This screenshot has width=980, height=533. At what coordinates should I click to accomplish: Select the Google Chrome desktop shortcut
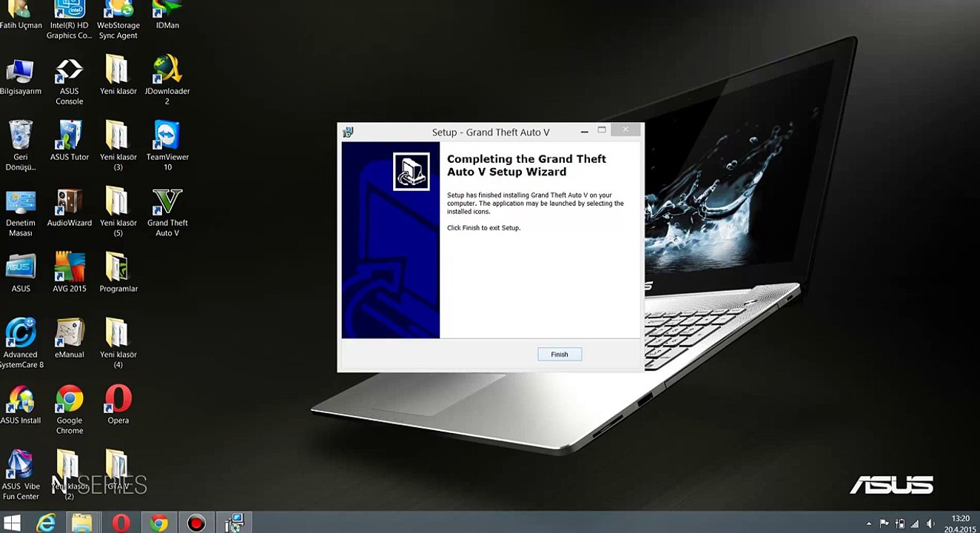tap(70, 410)
